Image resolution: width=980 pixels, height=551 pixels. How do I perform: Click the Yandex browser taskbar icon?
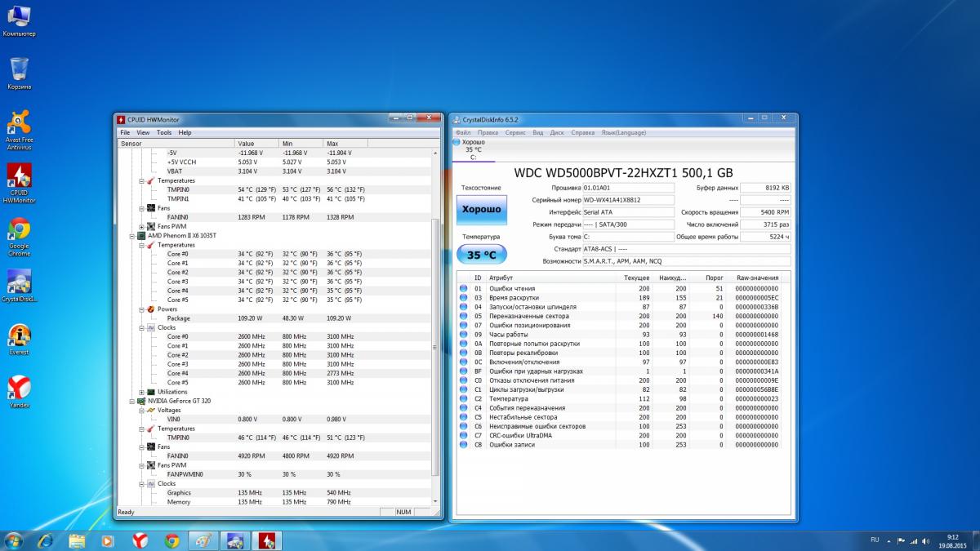coord(140,540)
